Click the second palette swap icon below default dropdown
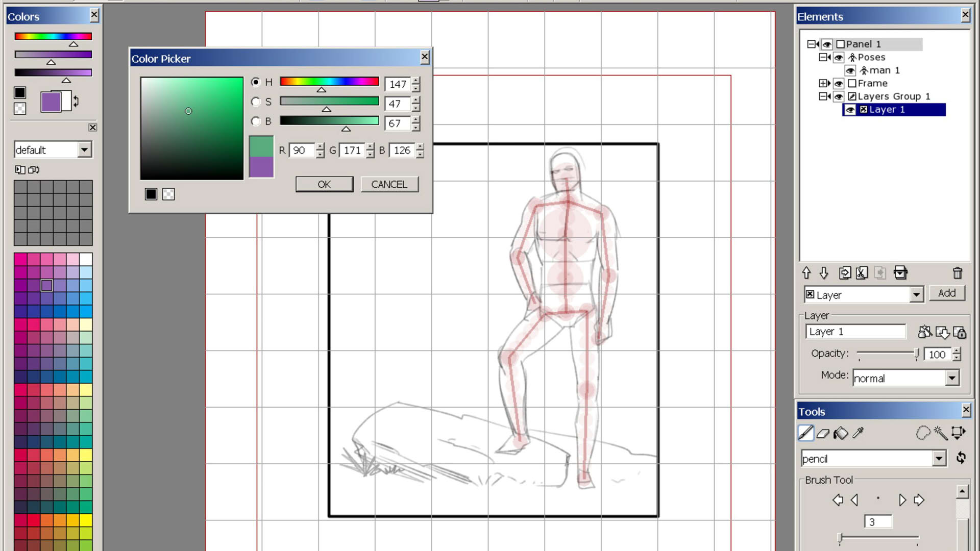The height and width of the screenshot is (551, 980). click(34, 170)
